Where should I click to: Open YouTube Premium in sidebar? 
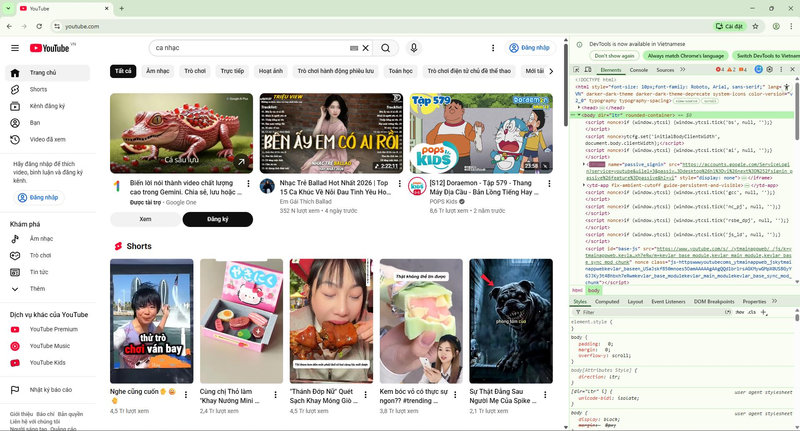pos(47,329)
